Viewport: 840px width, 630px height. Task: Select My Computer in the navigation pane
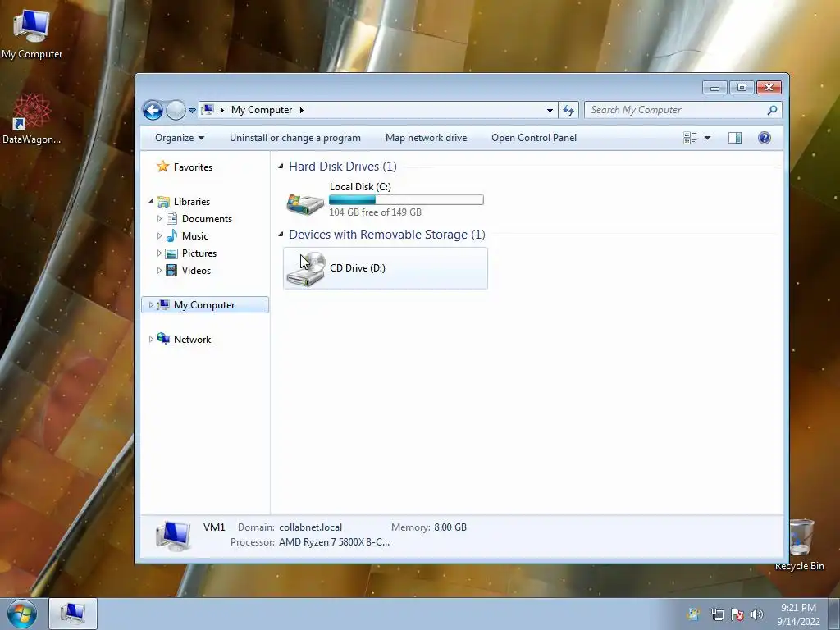(x=204, y=305)
